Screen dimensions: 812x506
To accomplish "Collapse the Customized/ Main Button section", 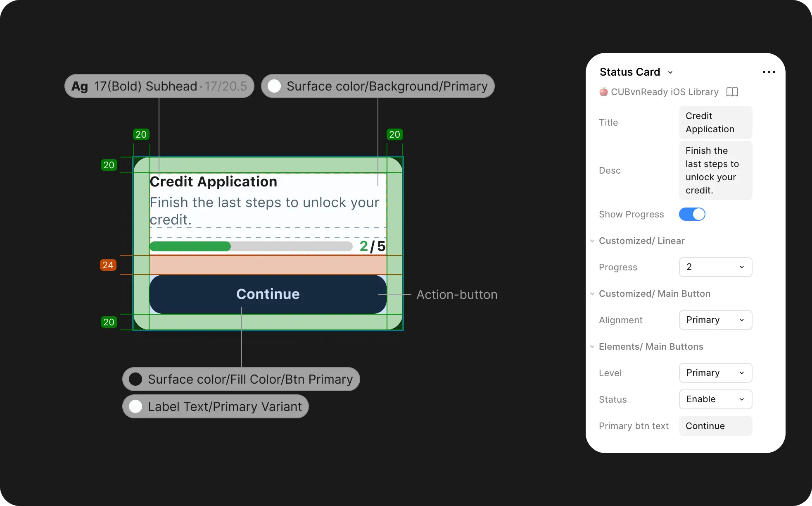I will click(x=592, y=294).
